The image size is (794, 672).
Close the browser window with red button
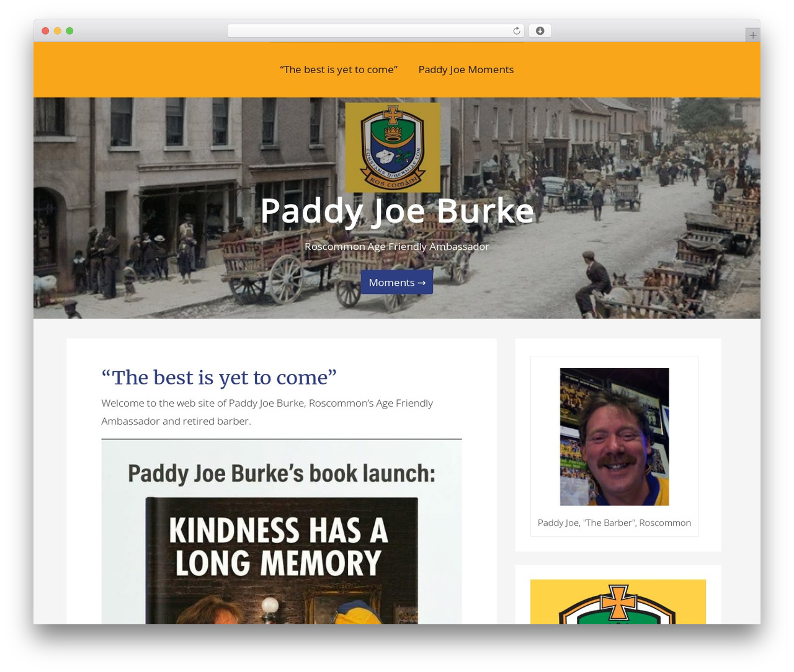[x=45, y=31]
